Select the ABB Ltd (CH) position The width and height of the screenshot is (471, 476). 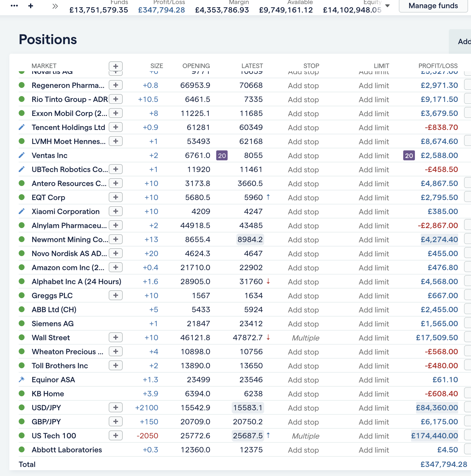click(54, 310)
